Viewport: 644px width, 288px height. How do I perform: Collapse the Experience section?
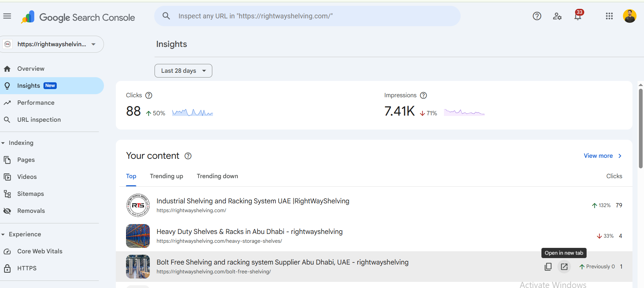pyautogui.click(x=3, y=234)
